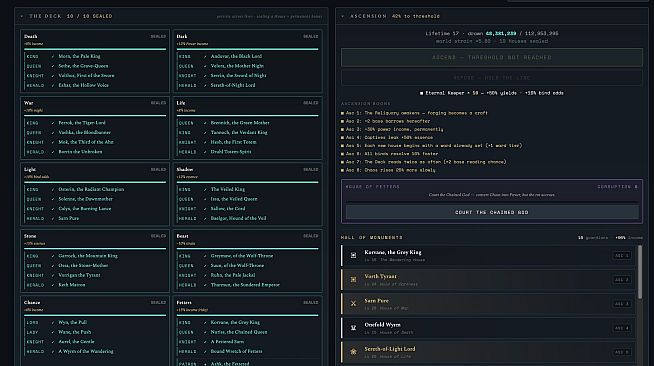This screenshot has height=366, width=654.
Task: Click the crossed-swords icon beside Sam Pure monument
Action: tap(353, 303)
